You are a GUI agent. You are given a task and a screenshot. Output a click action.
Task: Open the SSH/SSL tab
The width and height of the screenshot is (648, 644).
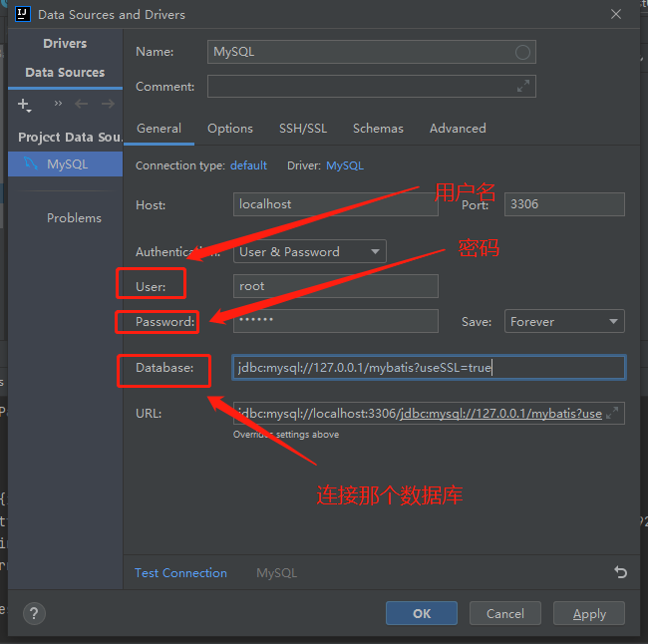tap(303, 129)
